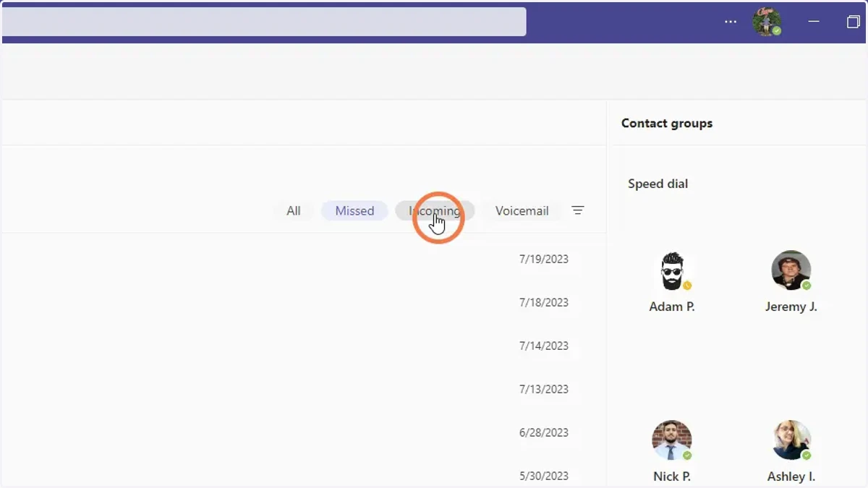Click the Speed dial group heading
Viewport: 868px width, 488px height.
coord(658,184)
